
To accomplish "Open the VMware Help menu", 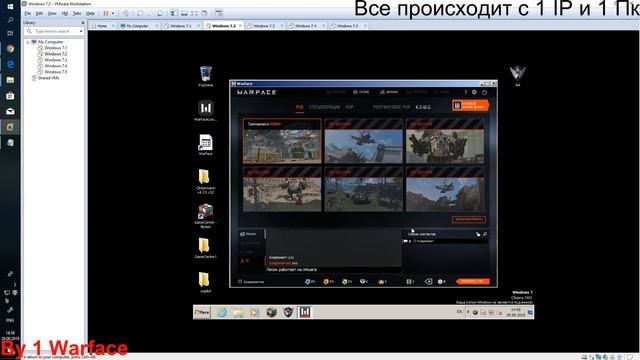I will point(90,13).
